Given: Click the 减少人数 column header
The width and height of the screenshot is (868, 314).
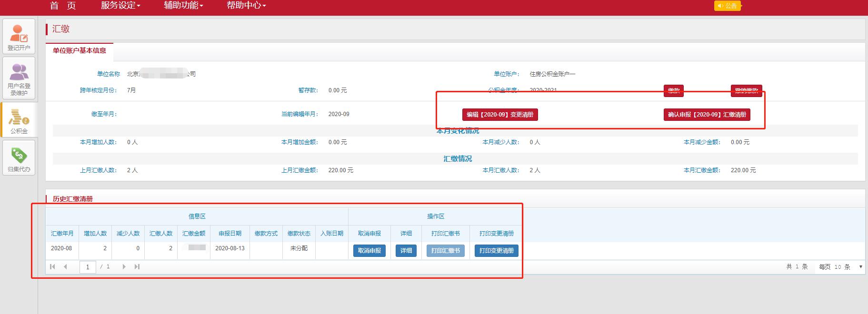Looking at the screenshot, I should 128,234.
